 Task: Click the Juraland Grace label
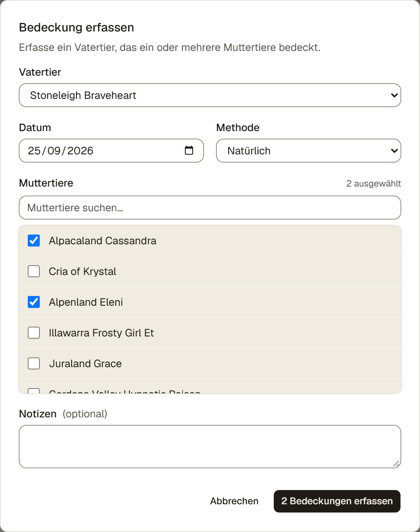85,363
